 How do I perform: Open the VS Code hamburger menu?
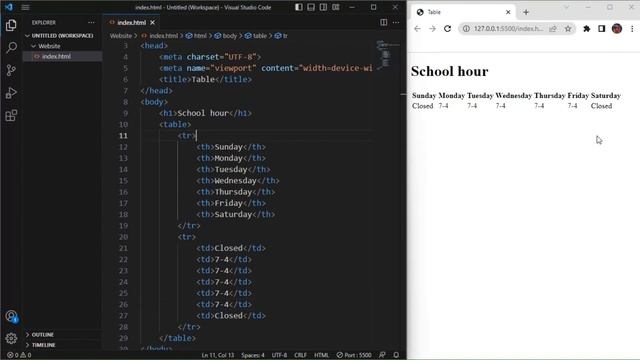click(x=25, y=7)
